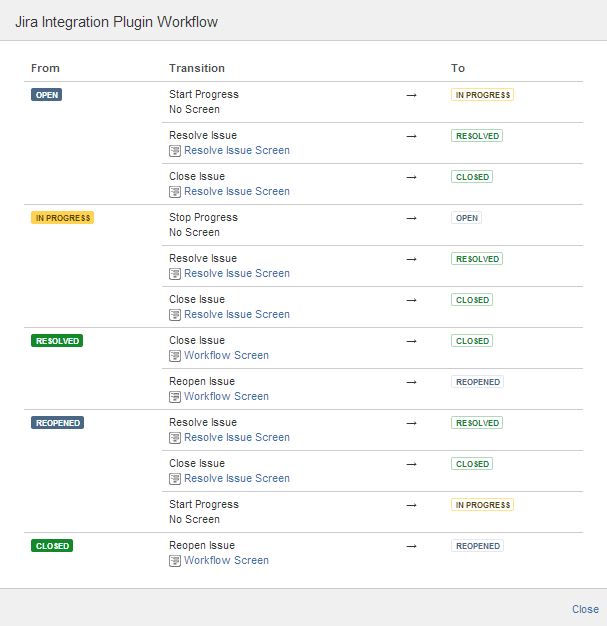Click 'Resolve Issue' transition name under Reopened
This screenshot has width=607, height=626.
[x=203, y=422]
